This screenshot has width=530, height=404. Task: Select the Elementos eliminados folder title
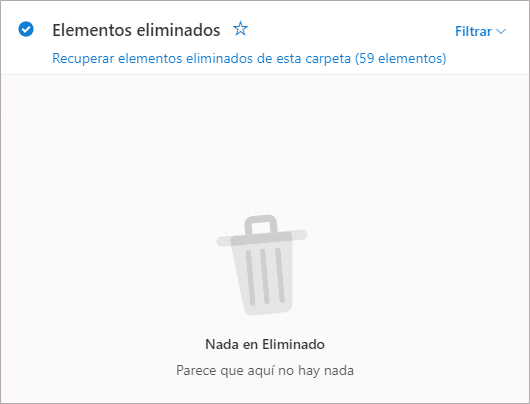click(x=136, y=30)
